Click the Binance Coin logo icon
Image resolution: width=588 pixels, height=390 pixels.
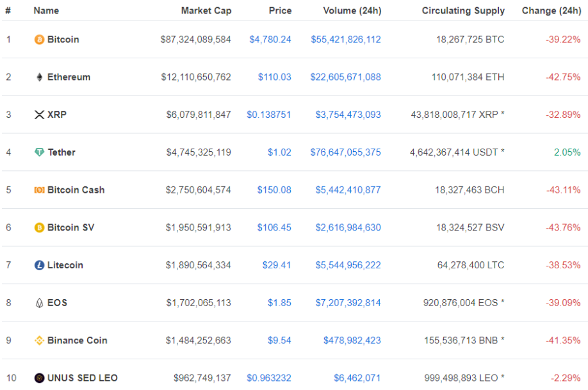tap(39, 340)
